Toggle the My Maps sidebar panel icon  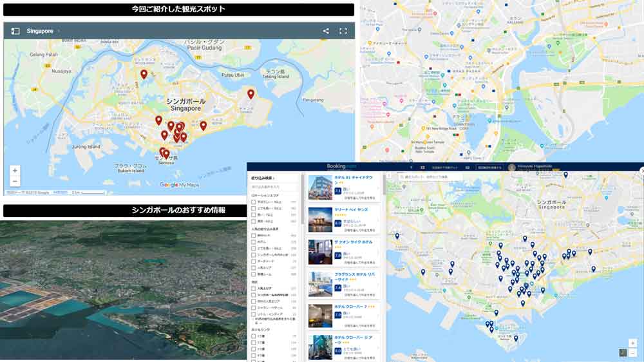[x=15, y=31]
